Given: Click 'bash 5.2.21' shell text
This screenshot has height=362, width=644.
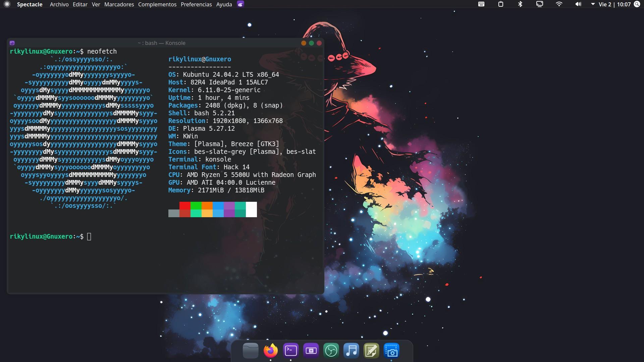Looking at the screenshot, I should [214, 113].
